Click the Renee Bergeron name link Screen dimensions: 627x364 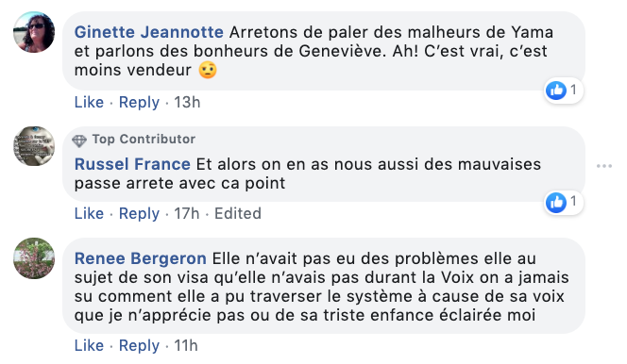tap(141, 258)
